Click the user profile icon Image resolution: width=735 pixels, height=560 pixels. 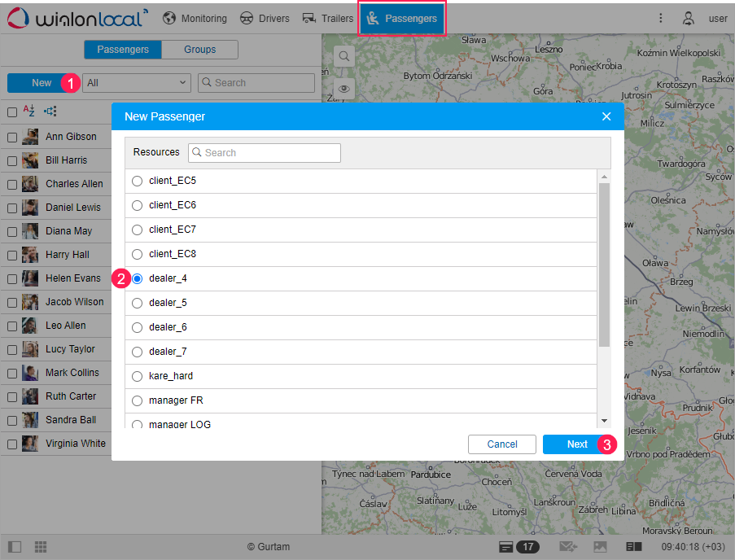click(x=688, y=18)
